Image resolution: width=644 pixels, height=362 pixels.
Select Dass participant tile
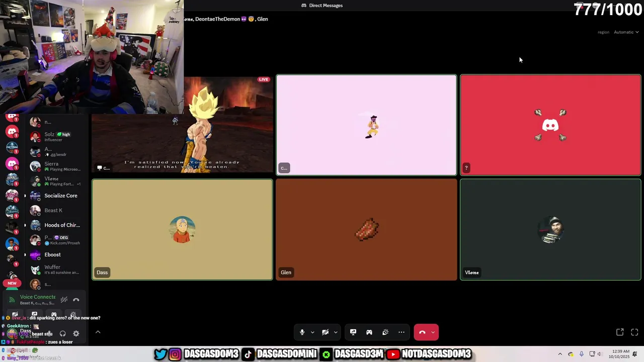pyautogui.click(x=182, y=230)
